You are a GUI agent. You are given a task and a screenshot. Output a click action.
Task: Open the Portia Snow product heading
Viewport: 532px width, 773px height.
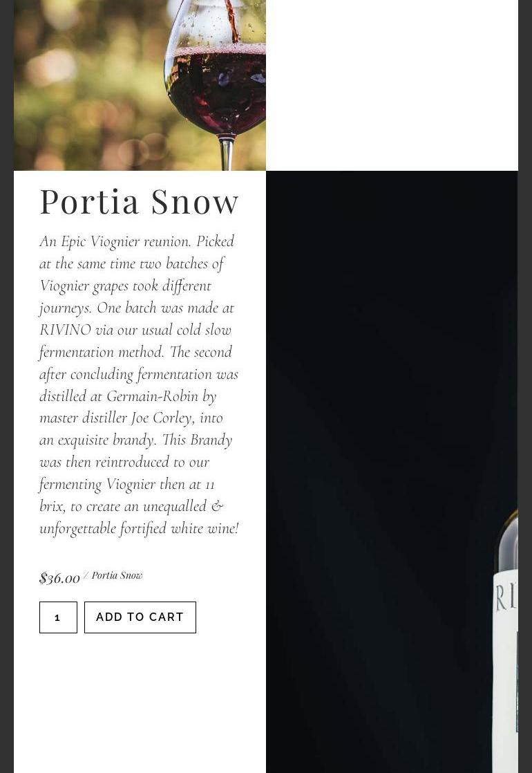click(139, 201)
